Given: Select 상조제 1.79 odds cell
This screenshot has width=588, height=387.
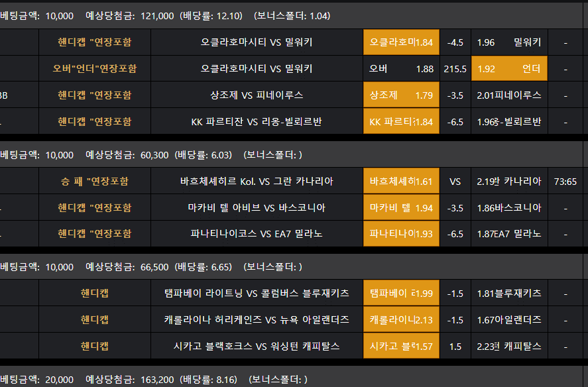Looking at the screenshot, I should coord(400,95).
